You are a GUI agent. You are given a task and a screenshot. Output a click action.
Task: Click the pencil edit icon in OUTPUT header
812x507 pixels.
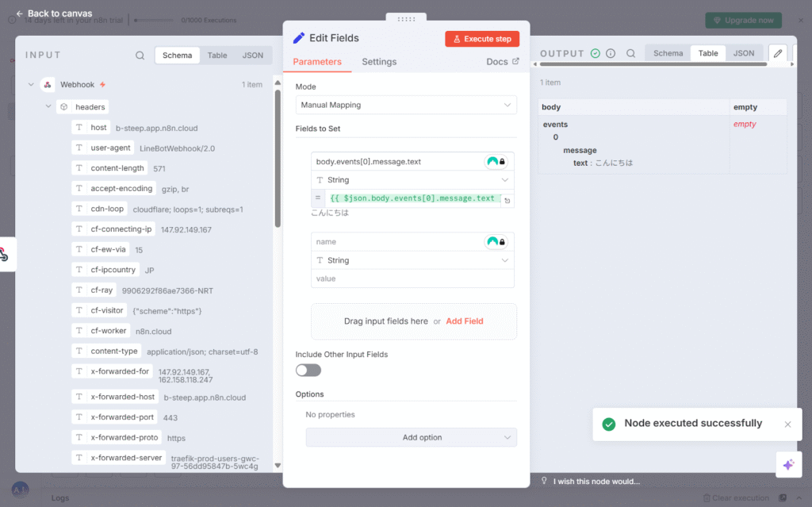click(x=778, y=54)
